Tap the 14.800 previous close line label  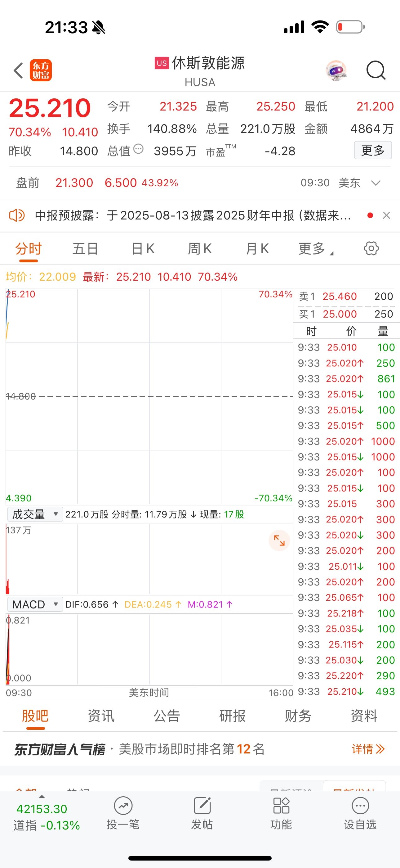21,396
